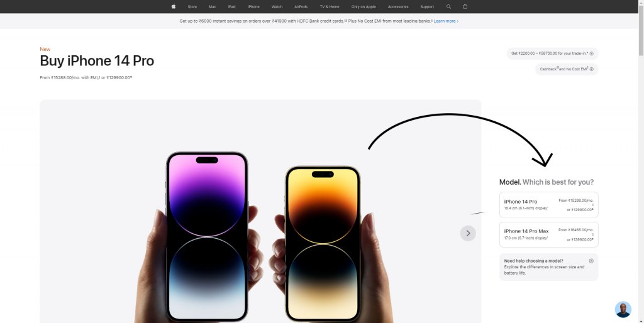The height and width of the screenshot is (323, 644).
Task: Open the search magnifier icon
Action: pos(448,6)
